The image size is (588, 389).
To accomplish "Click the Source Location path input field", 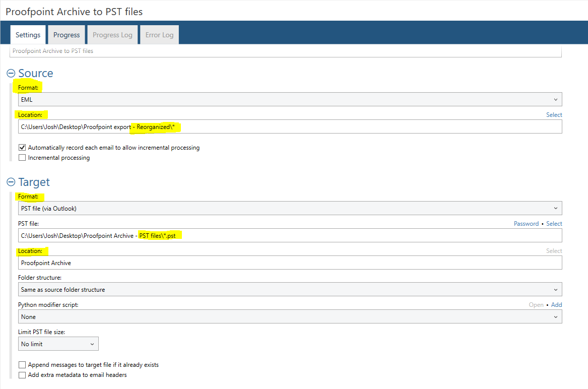I will tap(290, 127).
